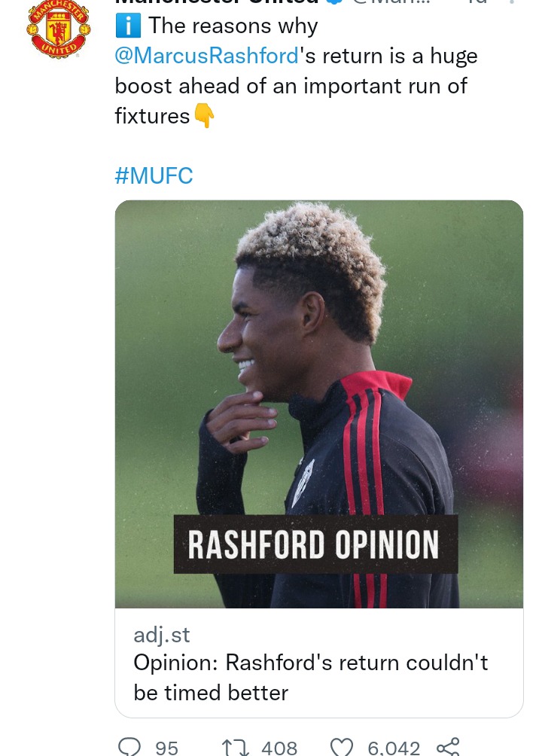
Task: Open the Rashford training photo preview
Action: 318,404
